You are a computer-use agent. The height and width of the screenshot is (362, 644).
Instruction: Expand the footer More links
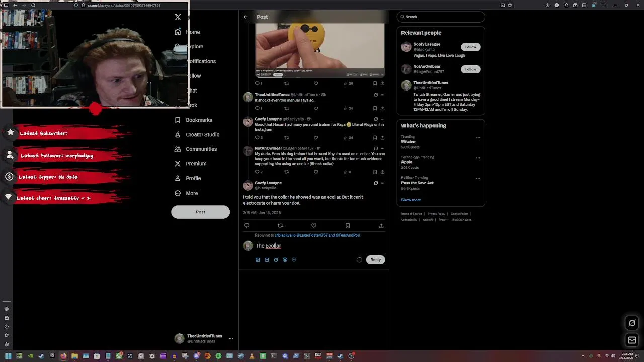[443, 220]
